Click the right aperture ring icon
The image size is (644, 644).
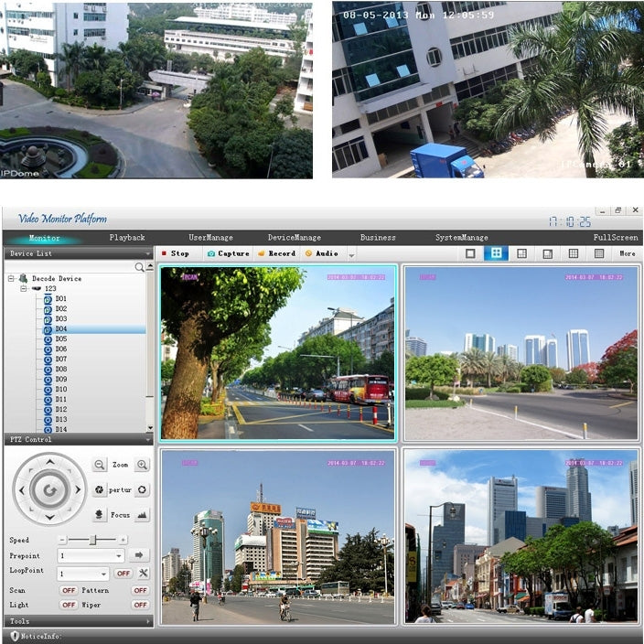(x=142, y=489)
